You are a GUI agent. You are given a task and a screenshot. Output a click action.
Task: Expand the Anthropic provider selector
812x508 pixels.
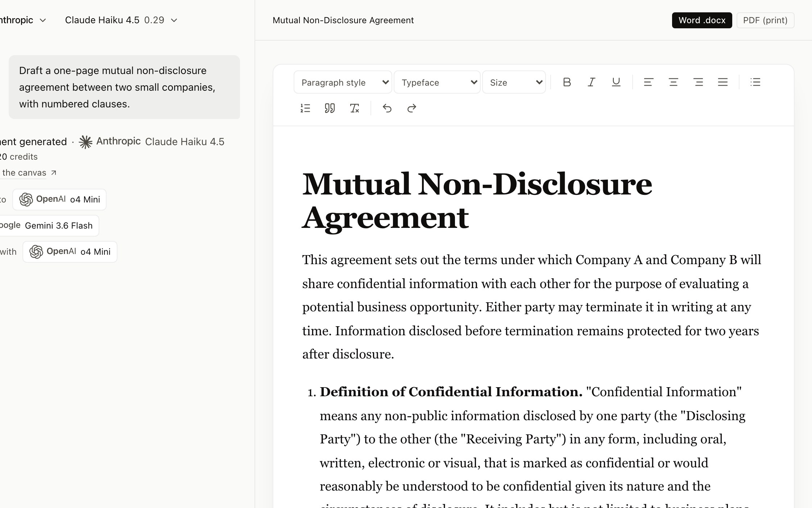[22, 20]
